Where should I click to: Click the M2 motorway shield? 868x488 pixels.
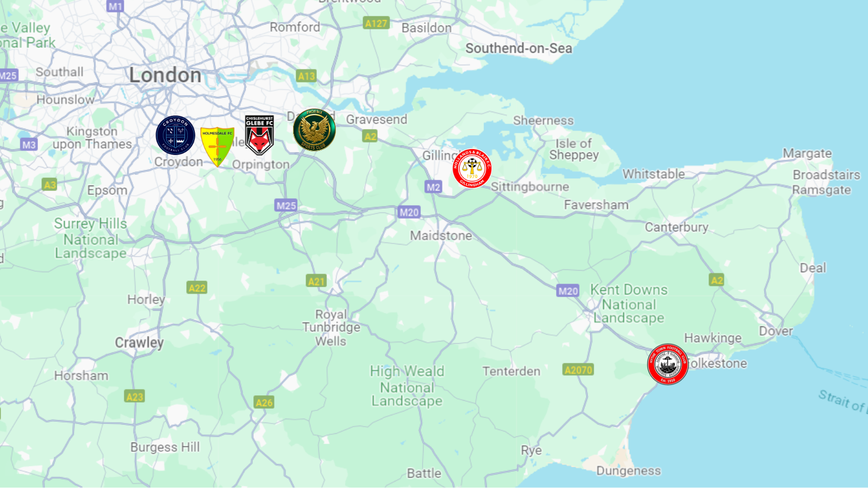coord(433,187)
